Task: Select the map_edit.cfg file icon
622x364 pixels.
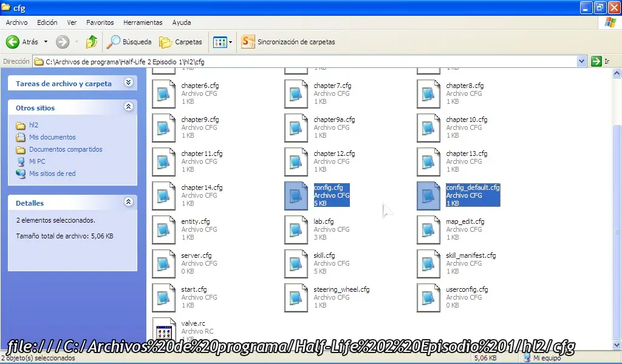Action: click(x=428, y=230)
